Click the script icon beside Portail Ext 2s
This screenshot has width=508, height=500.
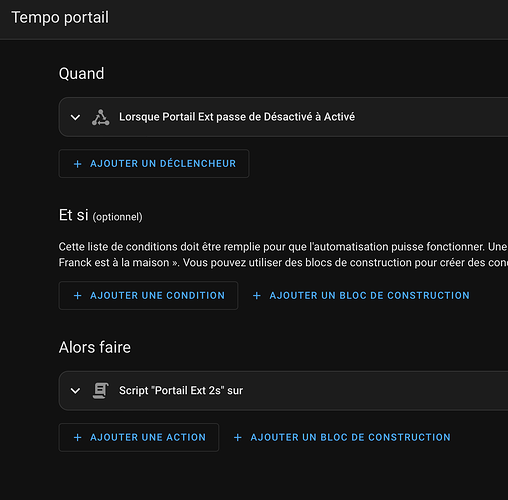[x=100, y=391]
